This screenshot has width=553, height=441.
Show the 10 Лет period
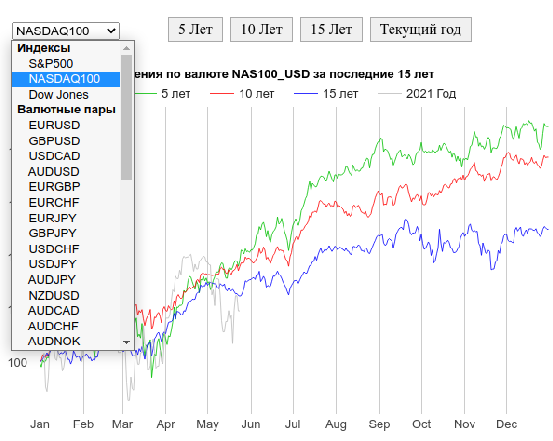point(261,29)
